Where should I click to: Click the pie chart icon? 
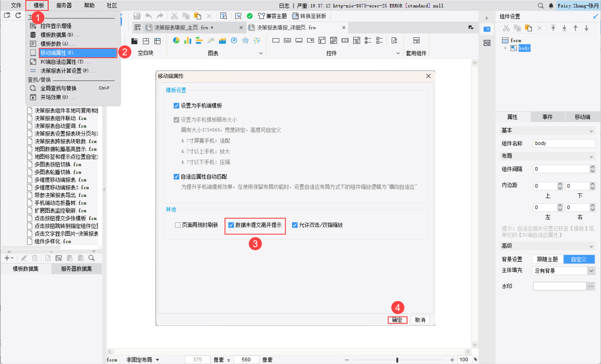tap(176, 40)
